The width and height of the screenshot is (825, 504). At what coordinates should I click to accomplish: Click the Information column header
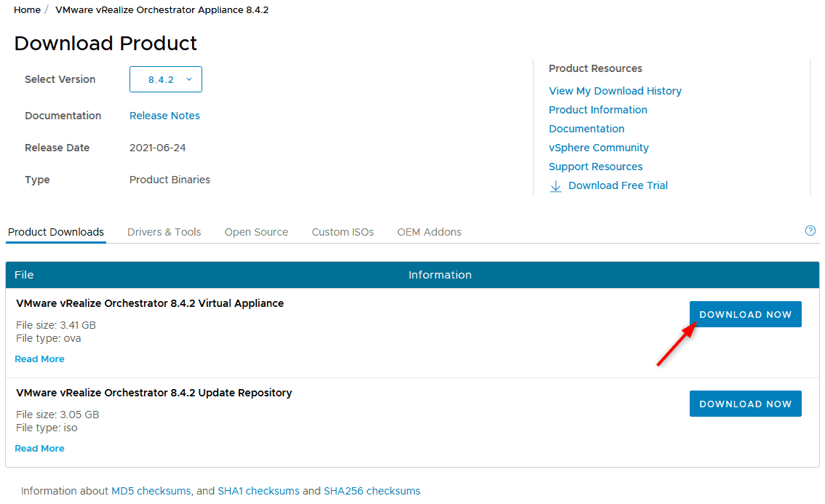440,275
